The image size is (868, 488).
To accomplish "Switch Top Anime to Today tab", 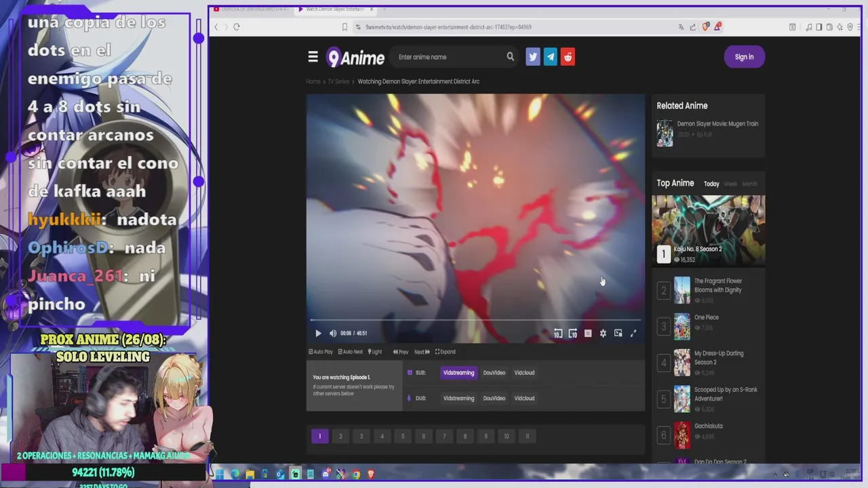I will pos(711,184).
